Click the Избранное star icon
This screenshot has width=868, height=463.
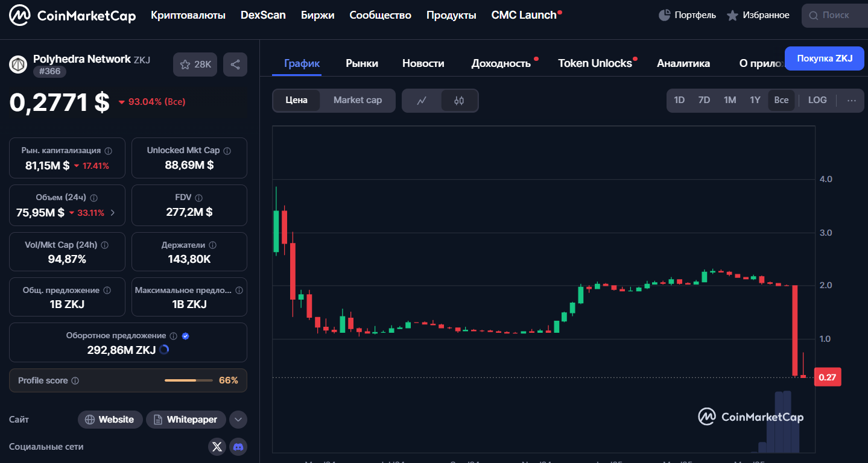point(732,15)
